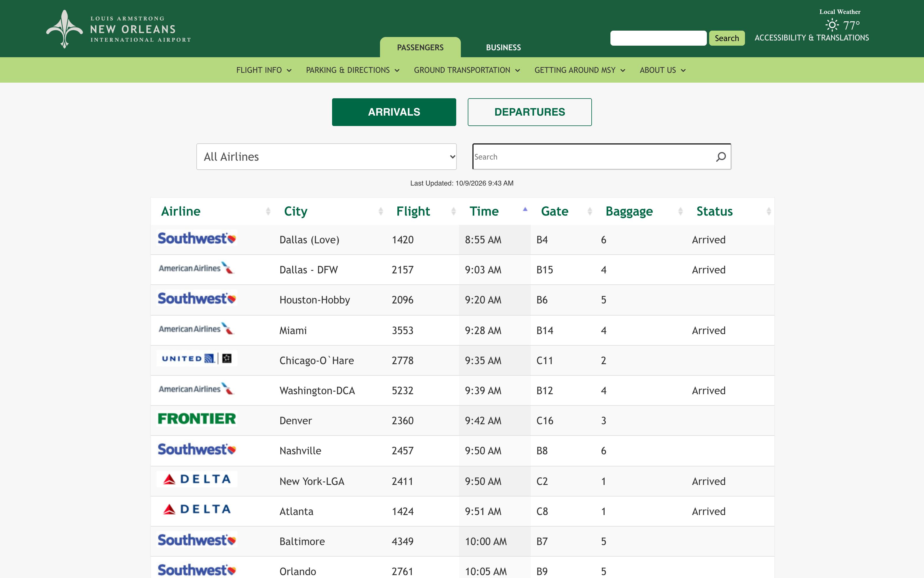Sort table by Airline column arrows
The image size is (924, 578).
coord(268,211)
